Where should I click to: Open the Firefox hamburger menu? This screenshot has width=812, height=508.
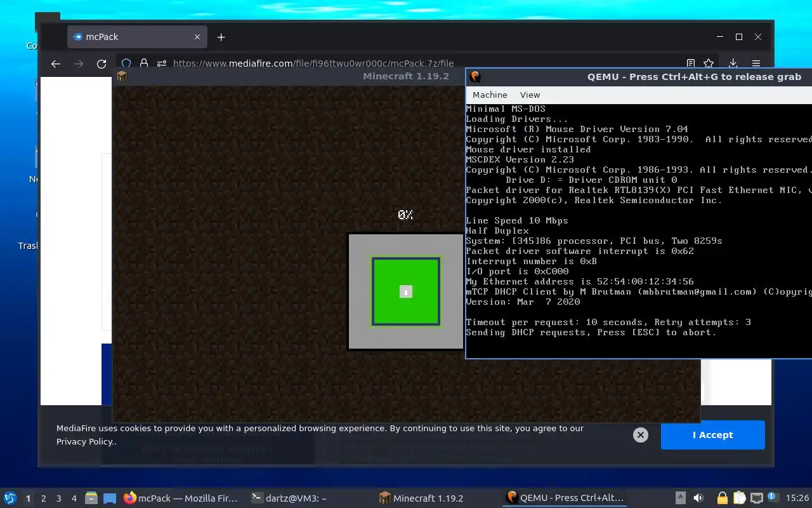pos(756,63)
